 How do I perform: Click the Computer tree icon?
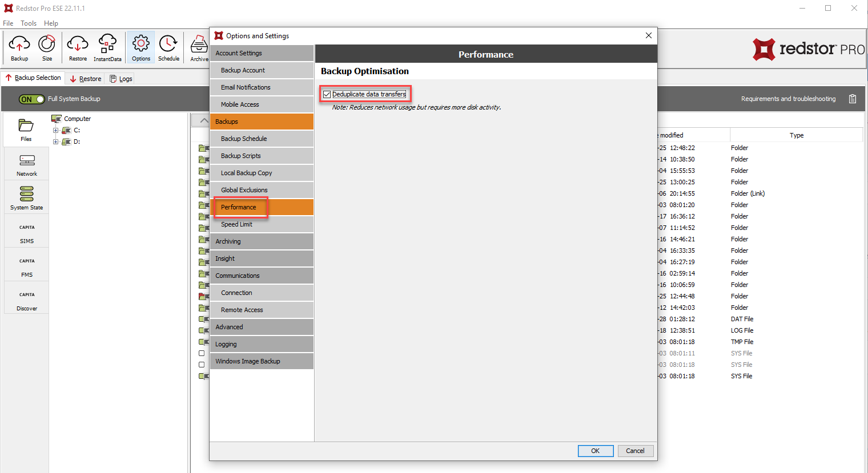(x=56, y=119)
